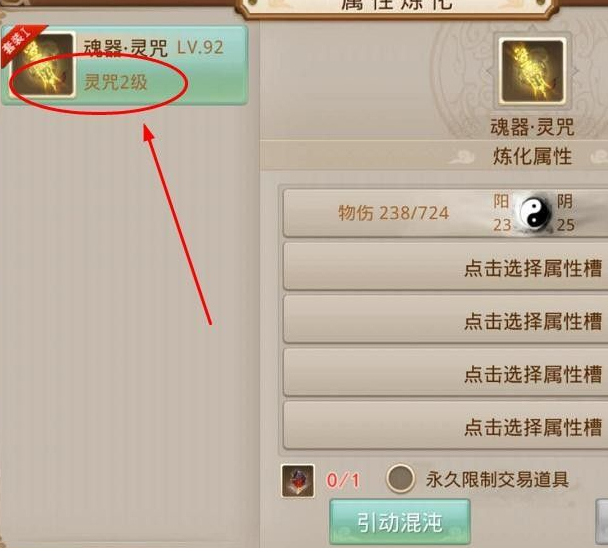The image size is (608, 548).
Task: Click the red 套装 ribbon badge
Action: point(20,43)
